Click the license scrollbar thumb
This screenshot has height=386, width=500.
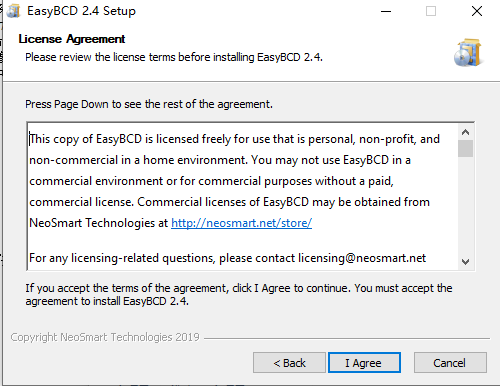coord(465,148)
